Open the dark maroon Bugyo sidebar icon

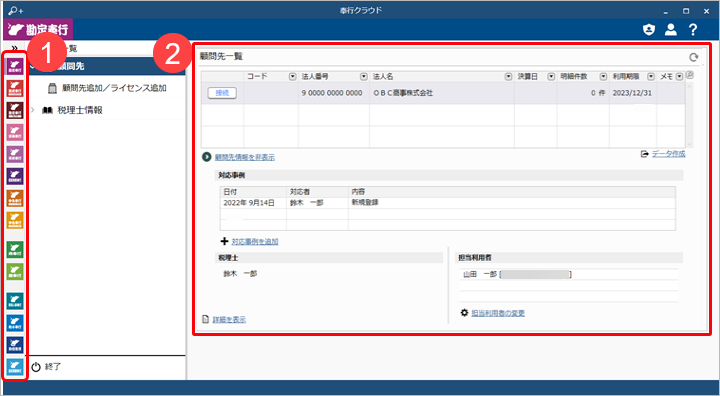pyautogui.click(x=16, y=110)
